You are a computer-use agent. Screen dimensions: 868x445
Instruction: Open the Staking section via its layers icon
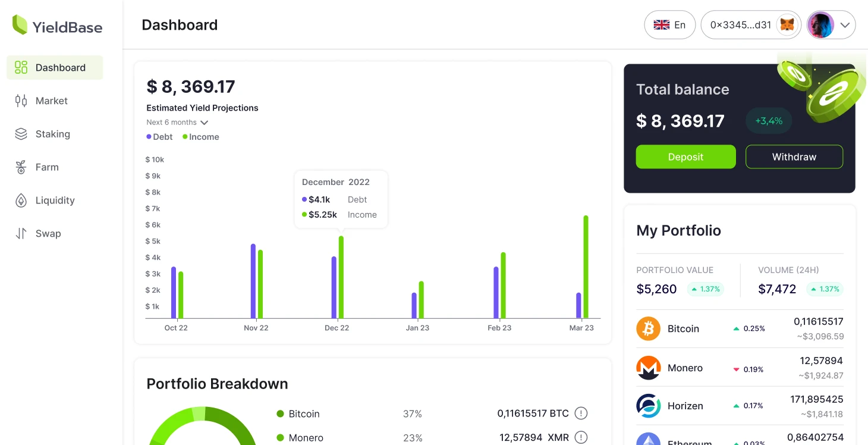(21, 134)
